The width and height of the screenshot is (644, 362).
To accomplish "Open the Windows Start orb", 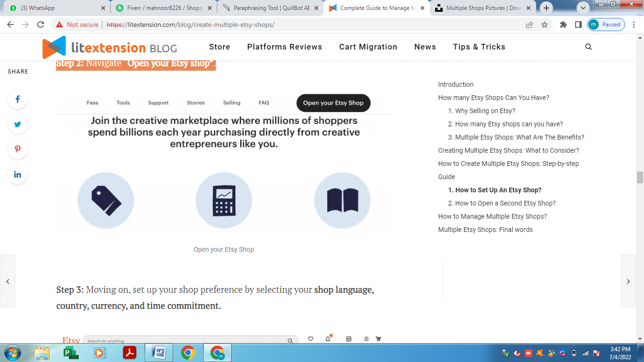I will coord(12,353).
